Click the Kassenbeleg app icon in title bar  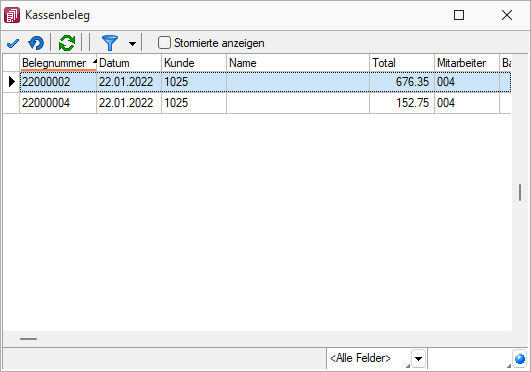click(12, 15)
